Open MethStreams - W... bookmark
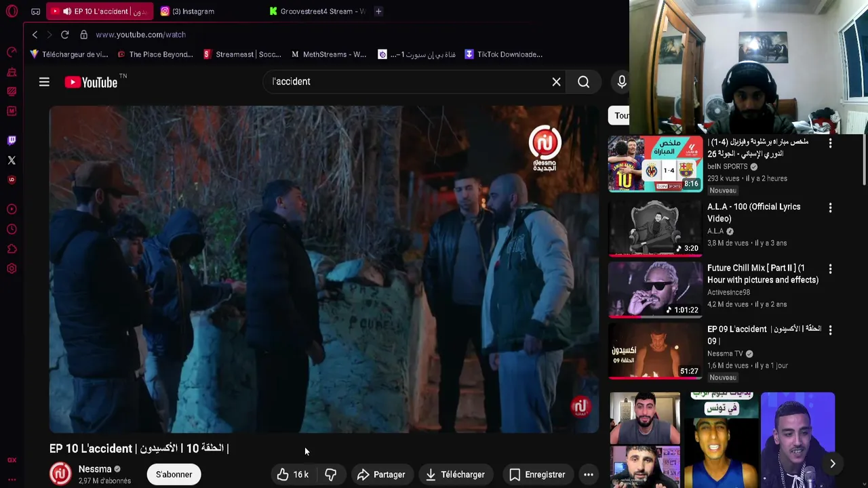The height and width of the screenshot is (488, 868). pyautogui.click(x=329, y=54)
